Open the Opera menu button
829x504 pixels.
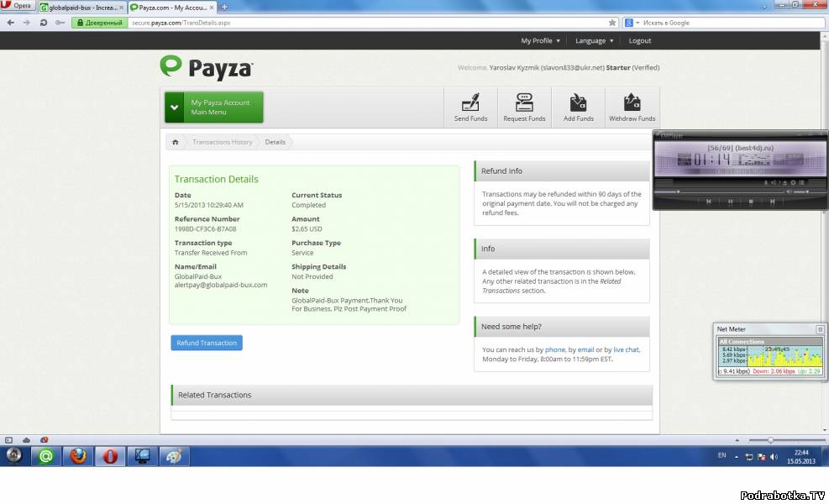click(x=18, y=6)
